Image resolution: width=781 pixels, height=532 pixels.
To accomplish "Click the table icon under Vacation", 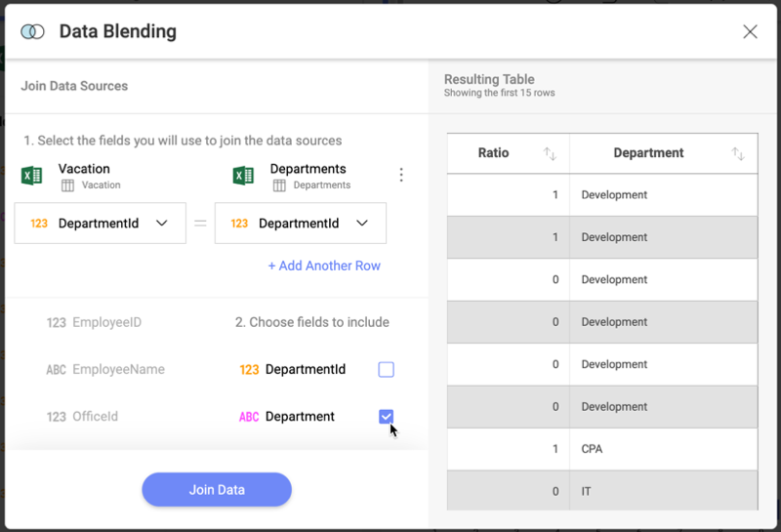I will coord(67,185).
